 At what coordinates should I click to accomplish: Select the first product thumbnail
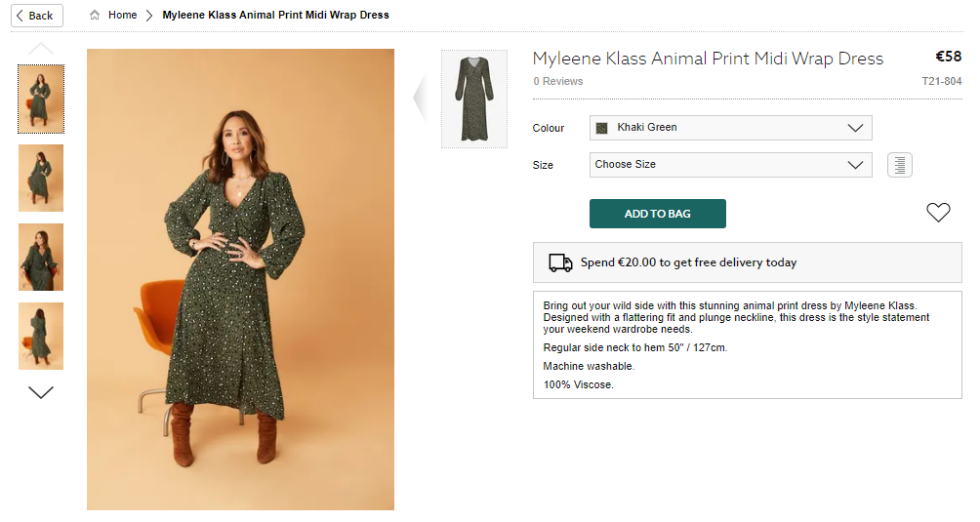pyautogui.click(x=41, y=99)
